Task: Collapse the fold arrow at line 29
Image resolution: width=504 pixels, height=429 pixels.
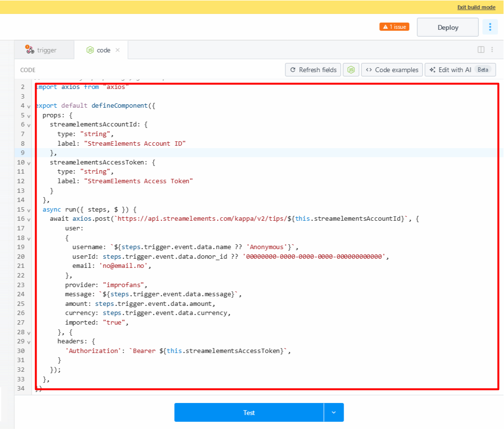Action: pyautogui.click(x=28, y=342)
